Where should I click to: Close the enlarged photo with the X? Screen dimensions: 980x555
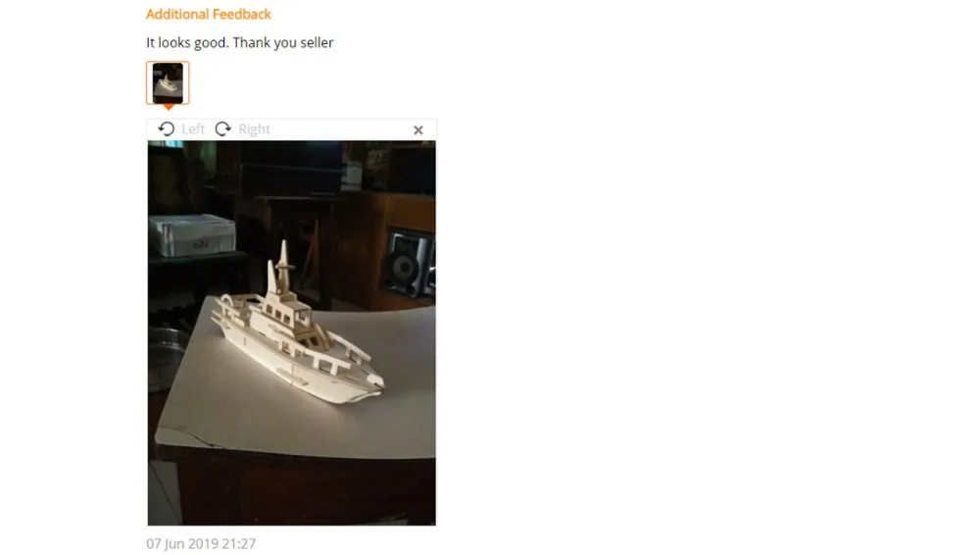tap(418, 129)
